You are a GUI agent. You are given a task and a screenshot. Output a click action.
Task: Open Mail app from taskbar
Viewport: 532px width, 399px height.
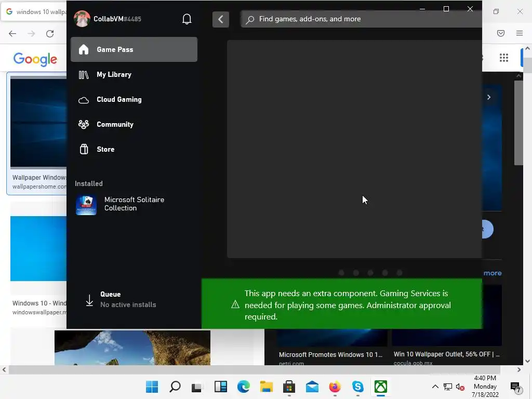(x=312, y=387)
